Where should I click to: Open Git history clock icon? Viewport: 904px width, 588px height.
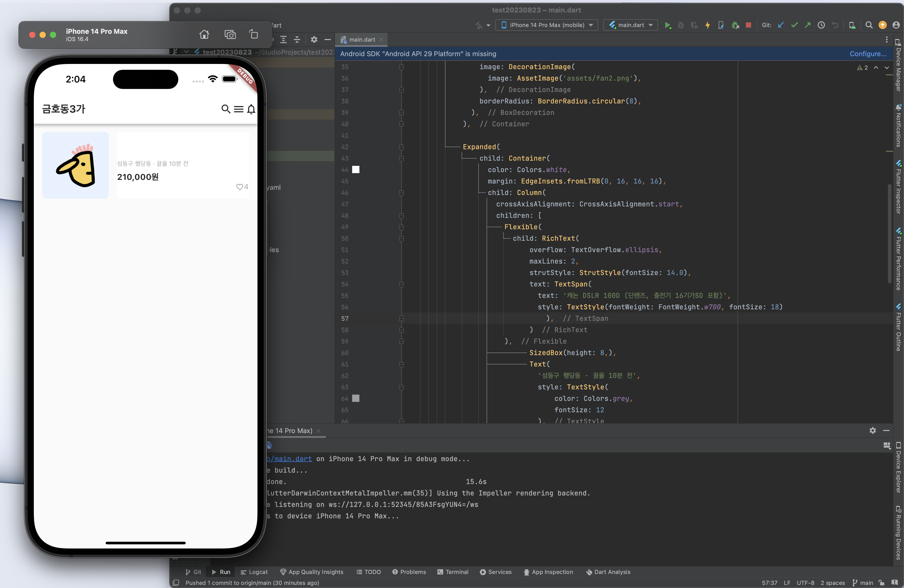[x=821, y=25]
